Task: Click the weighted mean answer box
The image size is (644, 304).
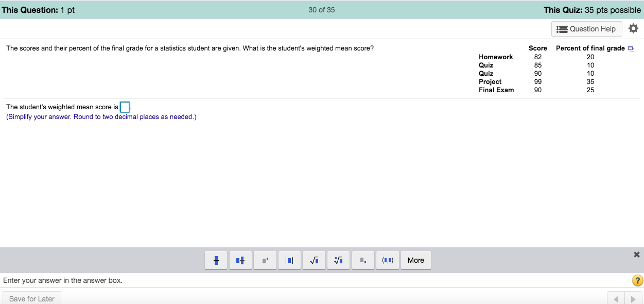Action: point(125,107)
